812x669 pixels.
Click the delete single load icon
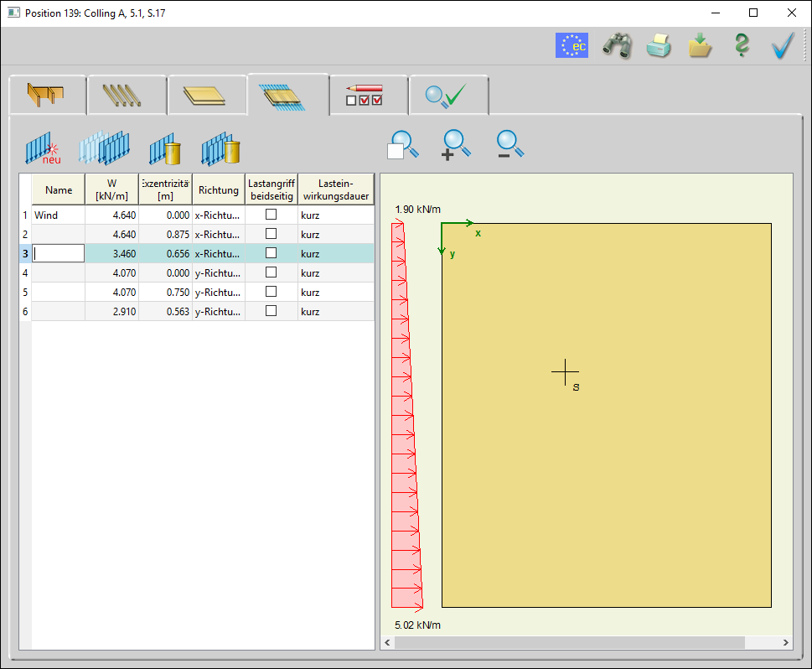(x=166, y=148)
